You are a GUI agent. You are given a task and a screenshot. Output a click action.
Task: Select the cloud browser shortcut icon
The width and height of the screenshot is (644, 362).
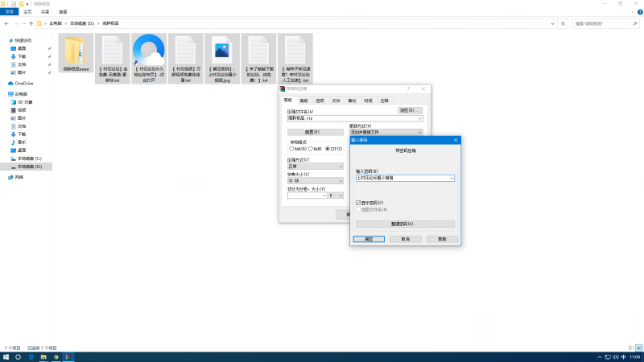click(x=149, y=52)
